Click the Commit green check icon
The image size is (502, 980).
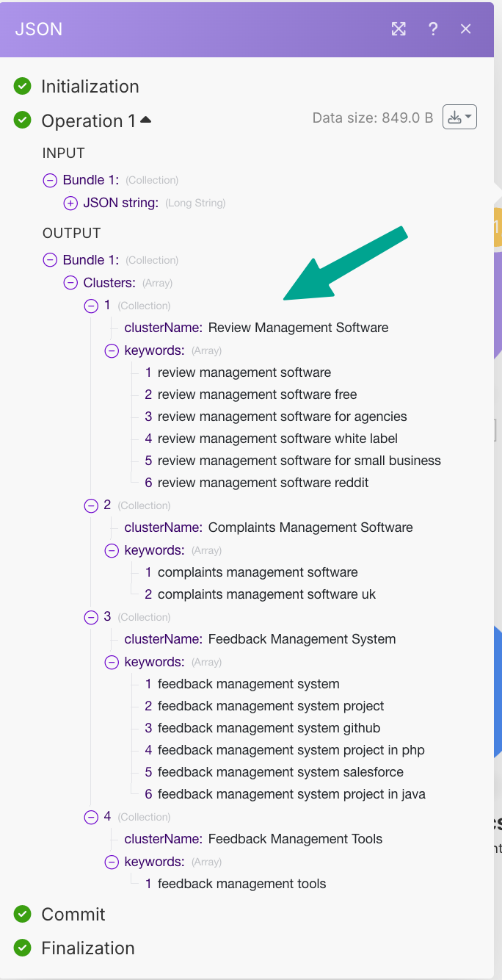coord(23,914)
